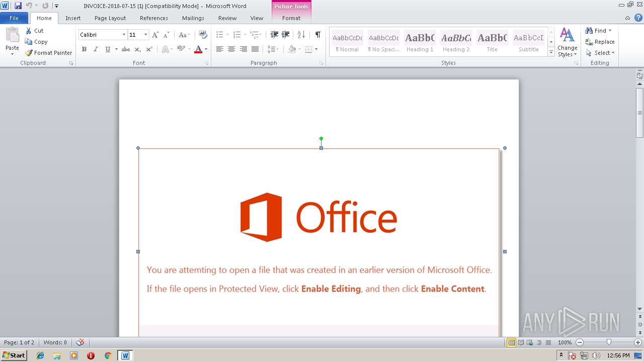Click the Words: 0 status indicator
The width and height of the screenshot is (644, 362).
(55, 342)
